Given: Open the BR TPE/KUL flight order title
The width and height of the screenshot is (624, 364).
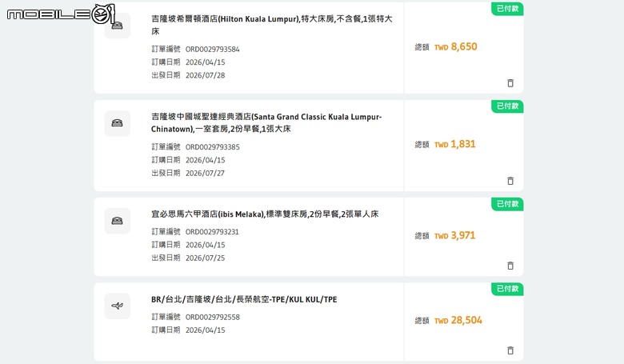Looking at the screenshot, I should pos(244,299).
